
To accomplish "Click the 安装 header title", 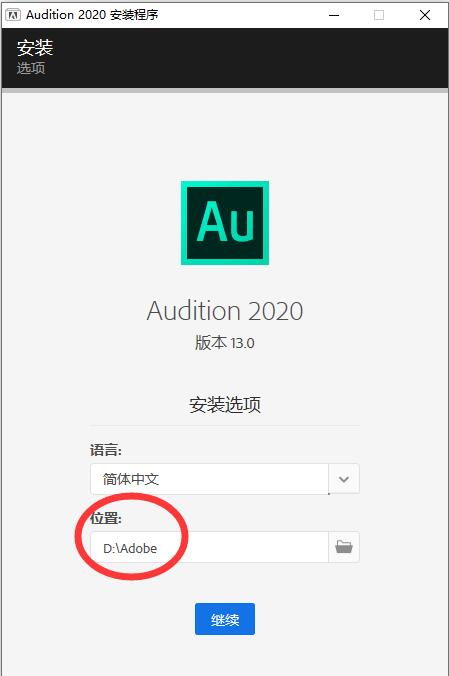I will 35,47.
